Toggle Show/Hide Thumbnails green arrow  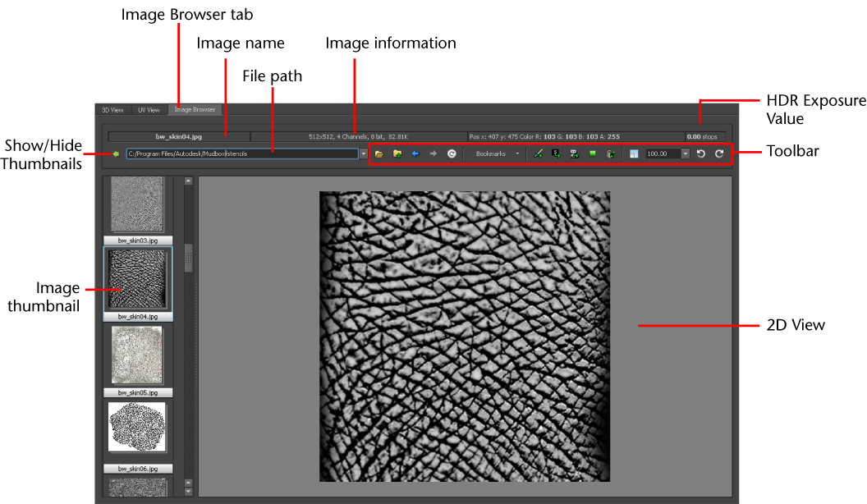[x=116, y=154]
